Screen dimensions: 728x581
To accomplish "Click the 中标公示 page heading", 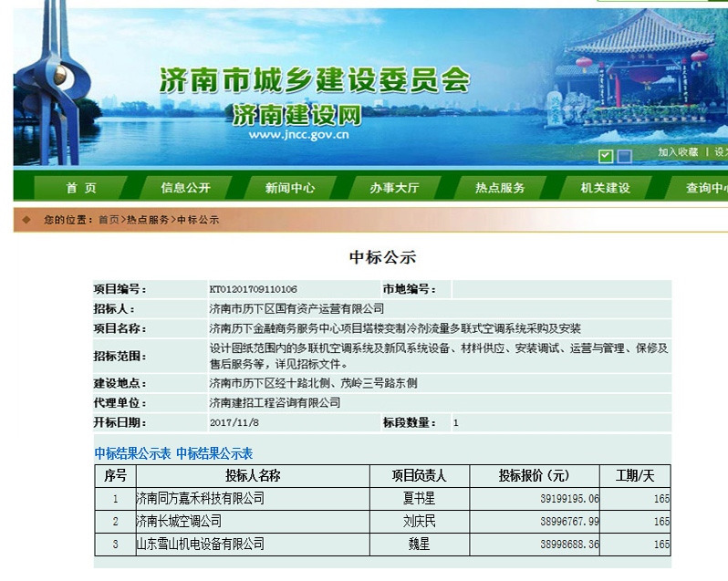I will 382,257.
